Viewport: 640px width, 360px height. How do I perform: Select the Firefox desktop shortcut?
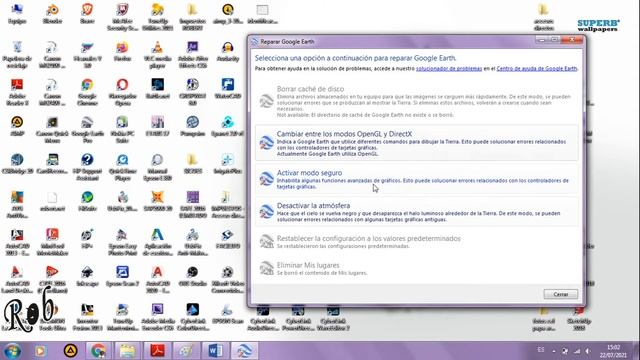click(x=122, y=52)
